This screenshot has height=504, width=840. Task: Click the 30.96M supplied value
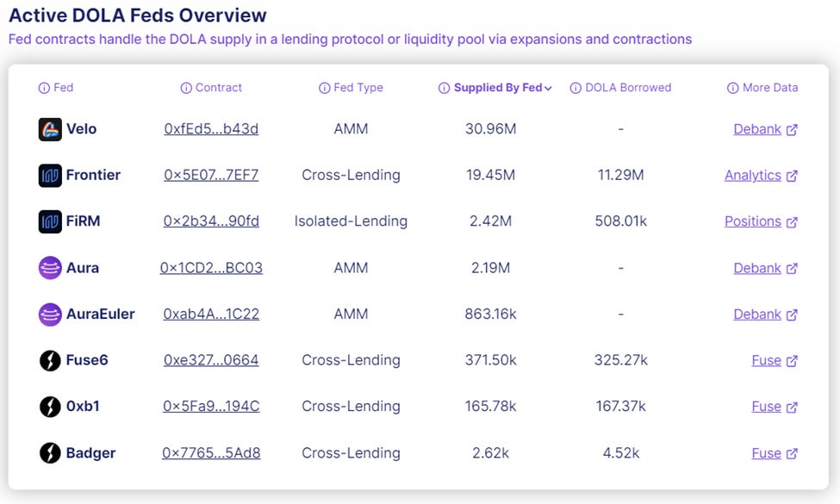point(491,129)
